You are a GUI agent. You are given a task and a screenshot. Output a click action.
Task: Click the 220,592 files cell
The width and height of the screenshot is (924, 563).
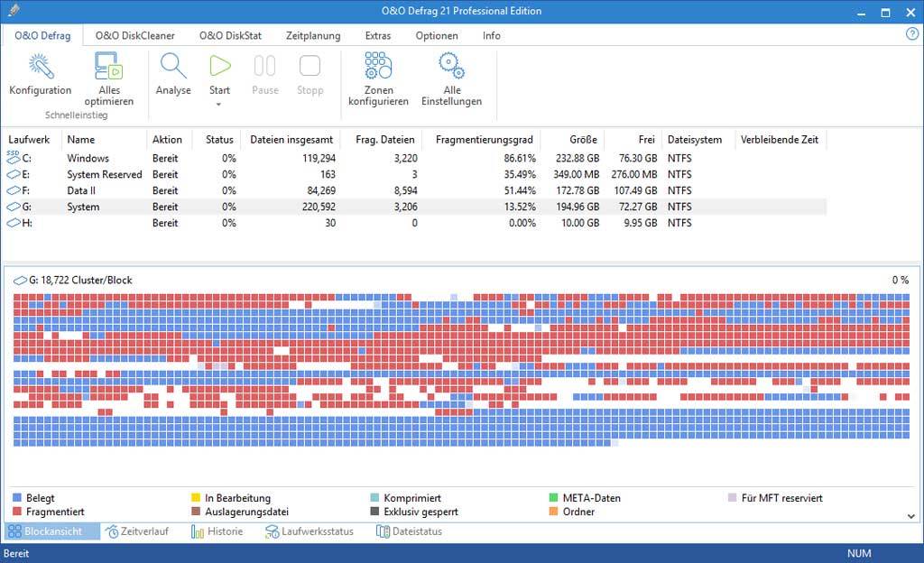319,207
